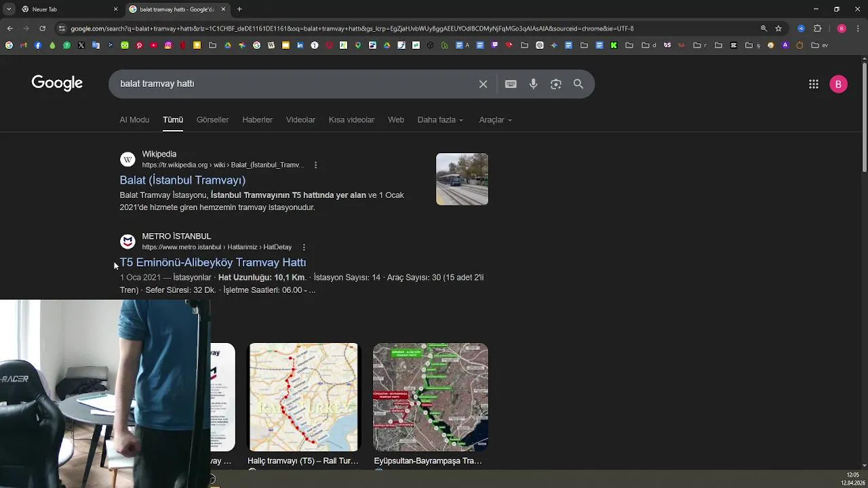Open the on-screen keyboard input tool

[511, 84]
